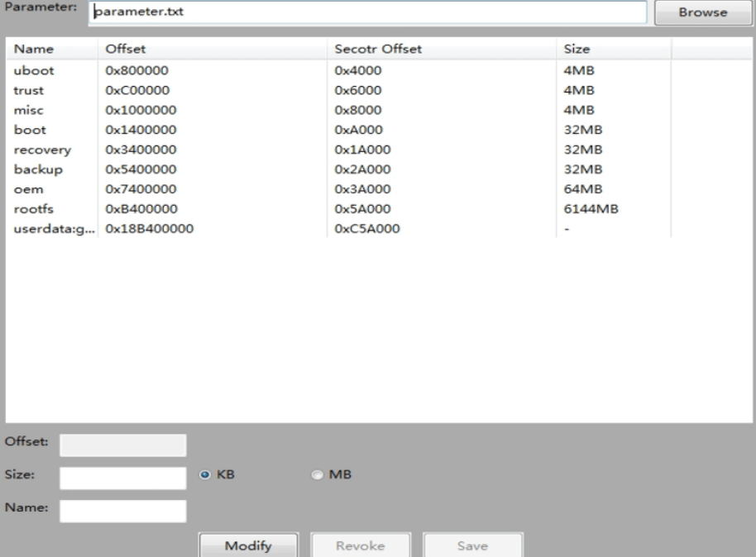Click the Browse button
756x557 pixels.
click(702, 12)
